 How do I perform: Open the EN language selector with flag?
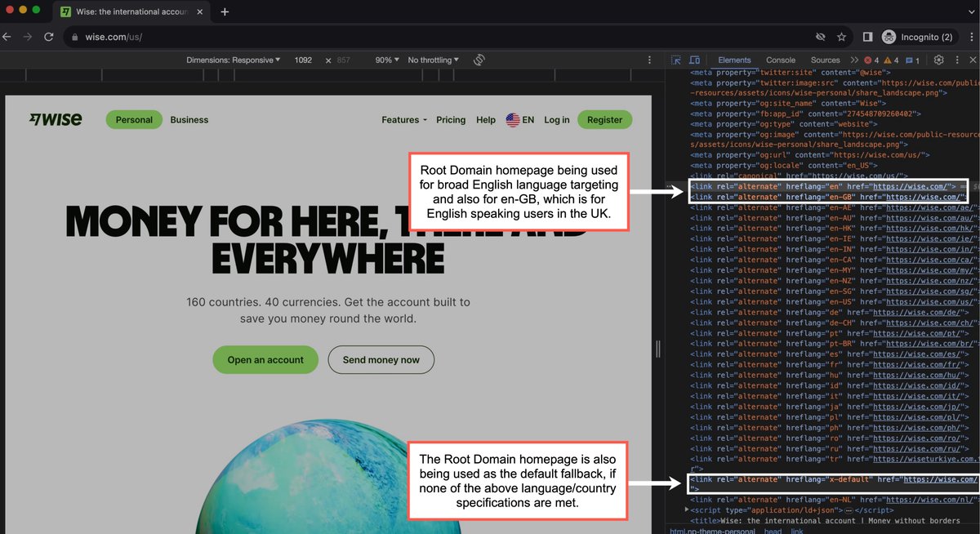(x=520, y=120)
